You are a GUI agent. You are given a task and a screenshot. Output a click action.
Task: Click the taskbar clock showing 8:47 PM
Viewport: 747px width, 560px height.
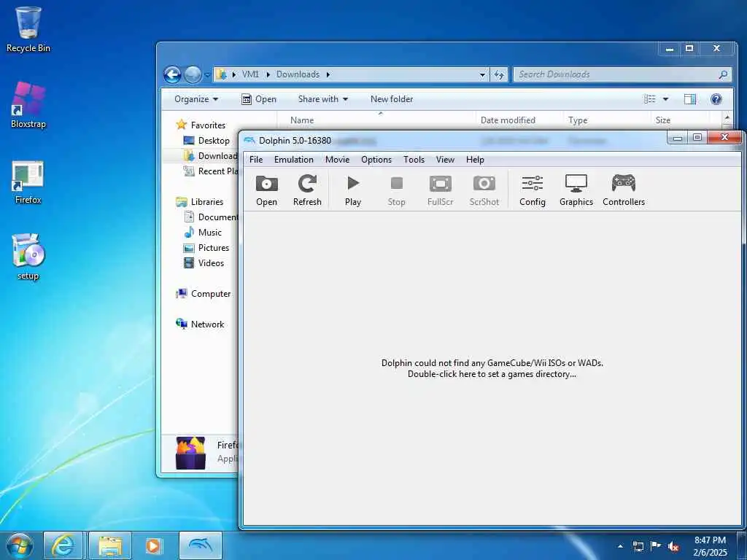711,546
